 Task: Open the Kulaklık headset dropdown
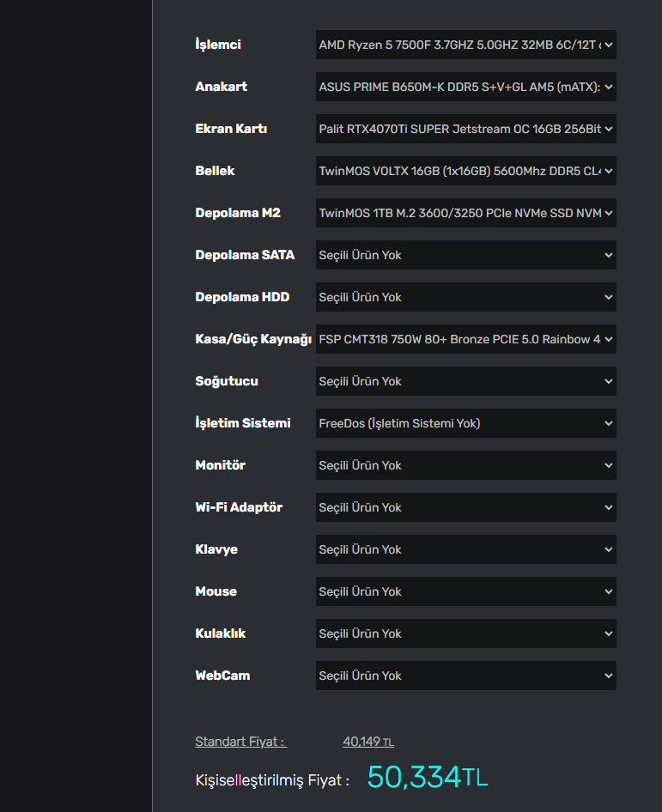click(465, 633)
